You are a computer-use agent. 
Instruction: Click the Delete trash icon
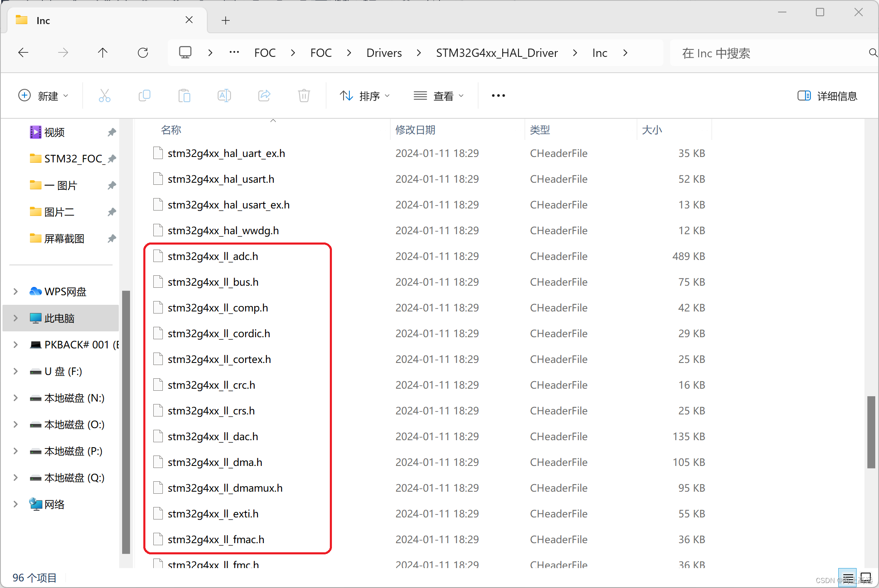[304, 96]
